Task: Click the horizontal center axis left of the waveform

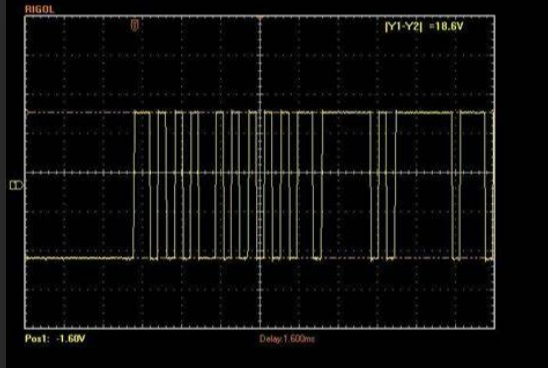Action: click(x=79, y=173)
